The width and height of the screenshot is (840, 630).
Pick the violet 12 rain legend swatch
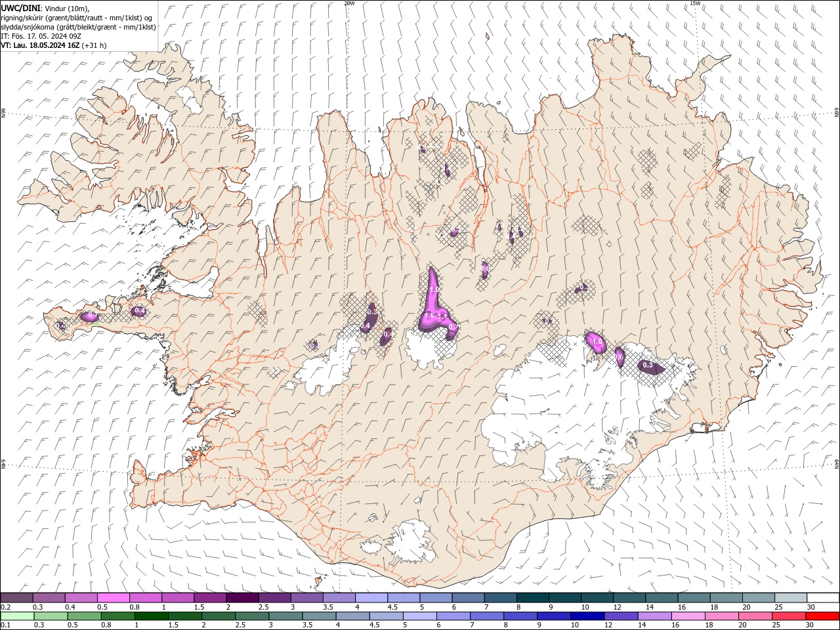tap(621, 616)
